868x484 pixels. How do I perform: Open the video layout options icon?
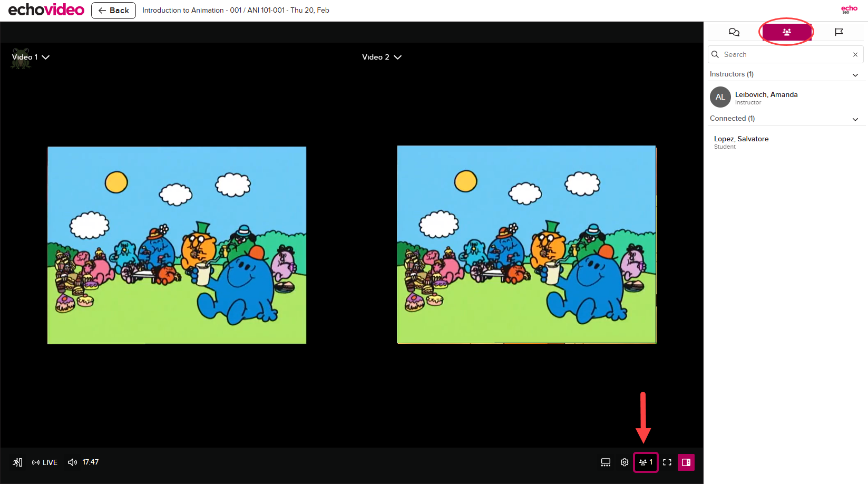tap(606, 462)
